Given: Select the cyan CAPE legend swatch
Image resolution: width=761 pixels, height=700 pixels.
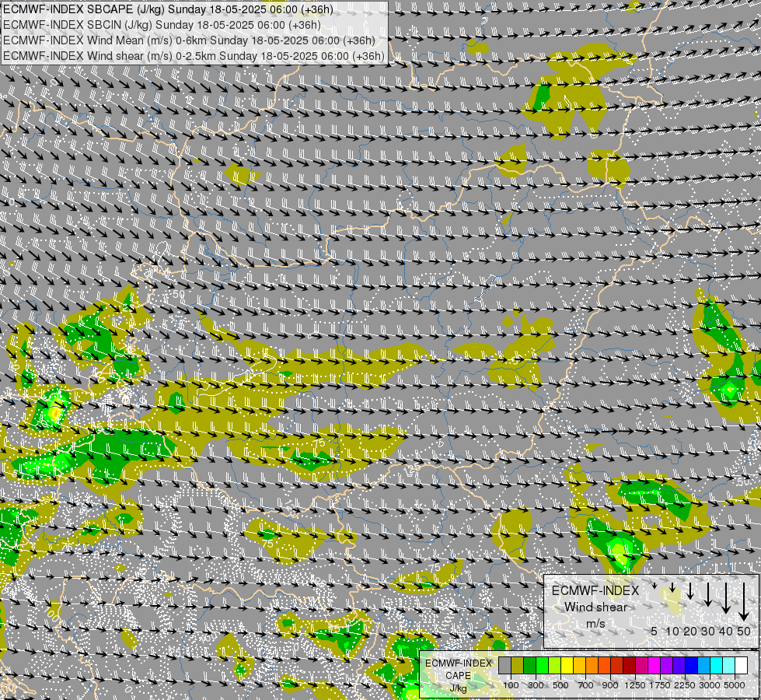Looking at the screenshot, I should [x=717, y=665].
